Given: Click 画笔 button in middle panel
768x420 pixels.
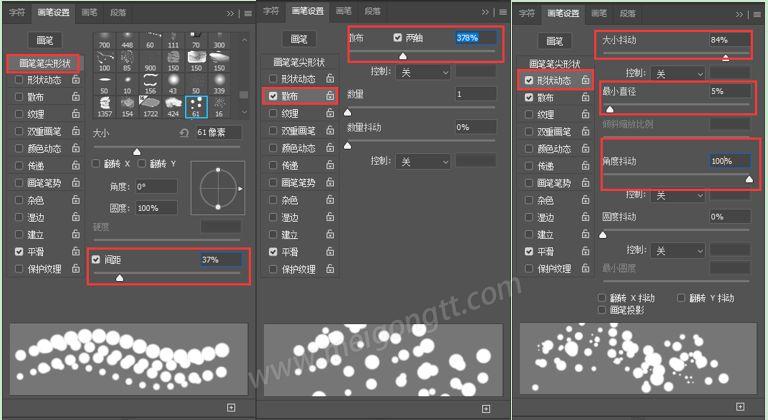Looking at the screenshot, I should tap(299, 39).
